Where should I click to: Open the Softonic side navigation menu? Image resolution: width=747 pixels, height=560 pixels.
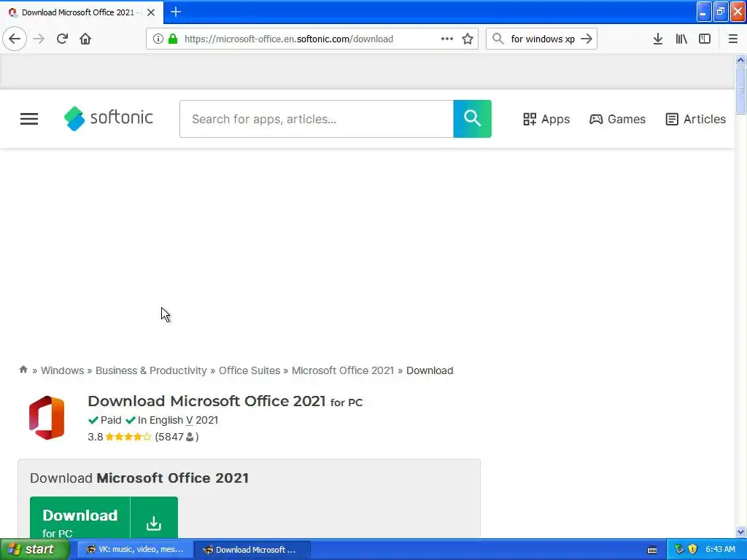pos(29,119)
